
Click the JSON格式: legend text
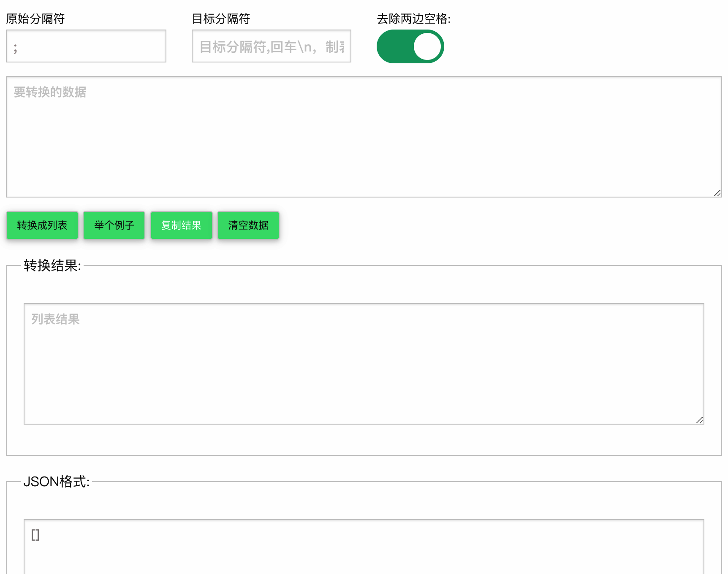[x=57, y=482]
